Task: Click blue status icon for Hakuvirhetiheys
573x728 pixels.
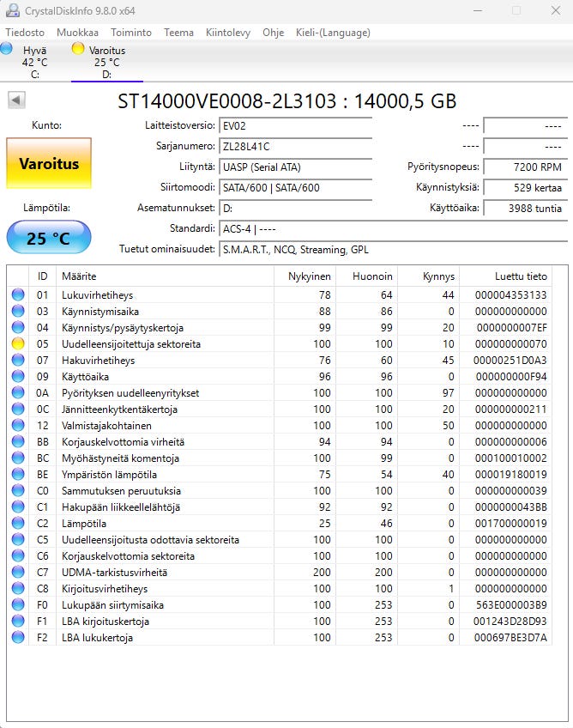Action: (x=18, y=360)
